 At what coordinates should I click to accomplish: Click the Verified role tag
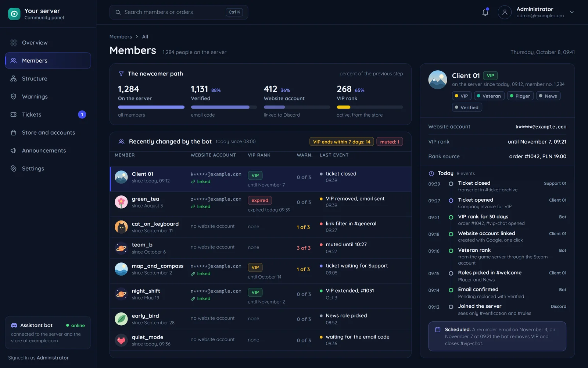[467, 107]
